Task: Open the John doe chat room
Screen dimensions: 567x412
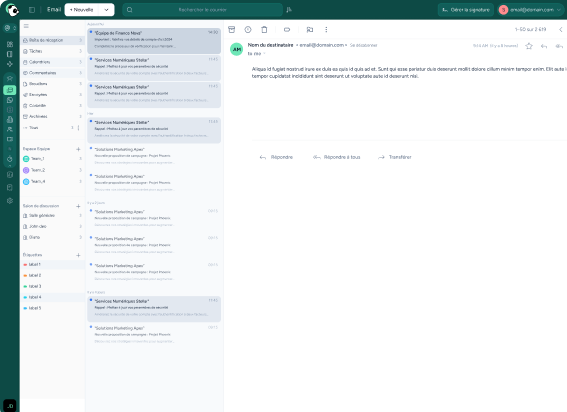Action: (52, 226)
